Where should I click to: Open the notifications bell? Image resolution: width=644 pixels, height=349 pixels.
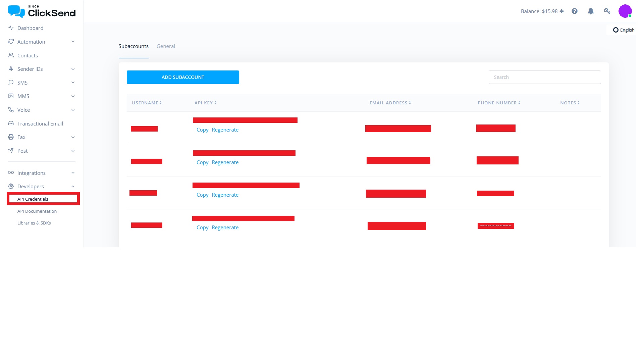pyautogui.click(x=591, y=11)
